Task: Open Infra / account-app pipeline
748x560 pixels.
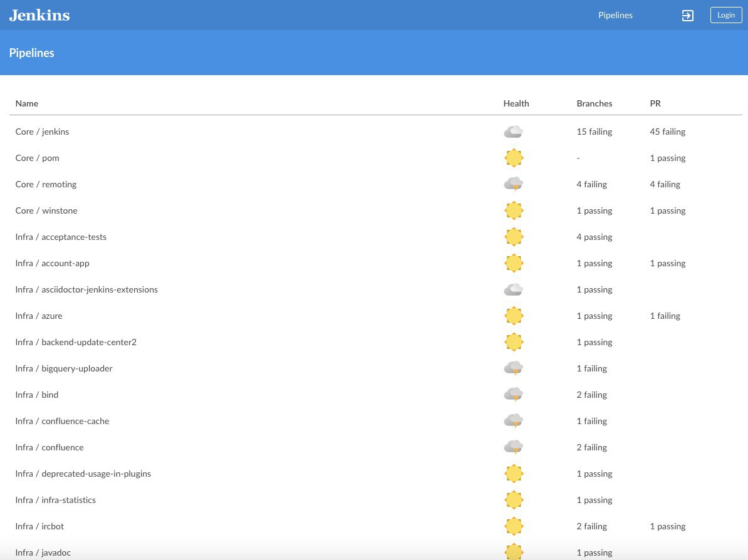Action: [52, 263]
